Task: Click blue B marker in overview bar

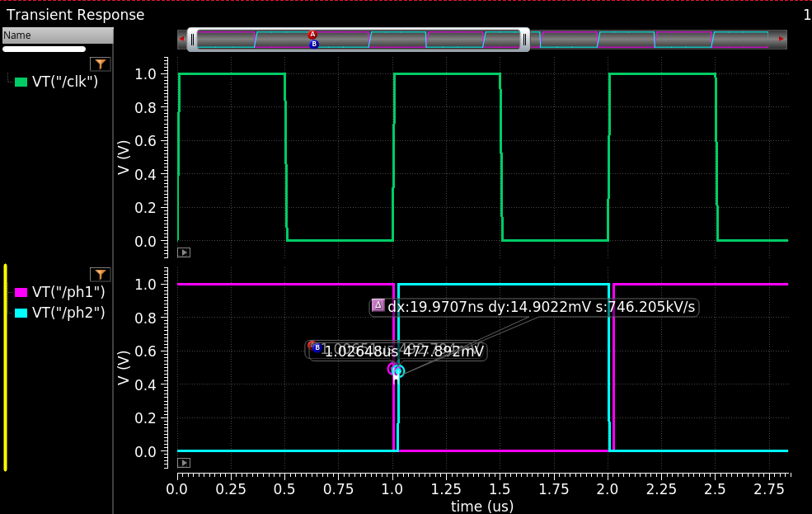Action: click(x=314, y=45)
